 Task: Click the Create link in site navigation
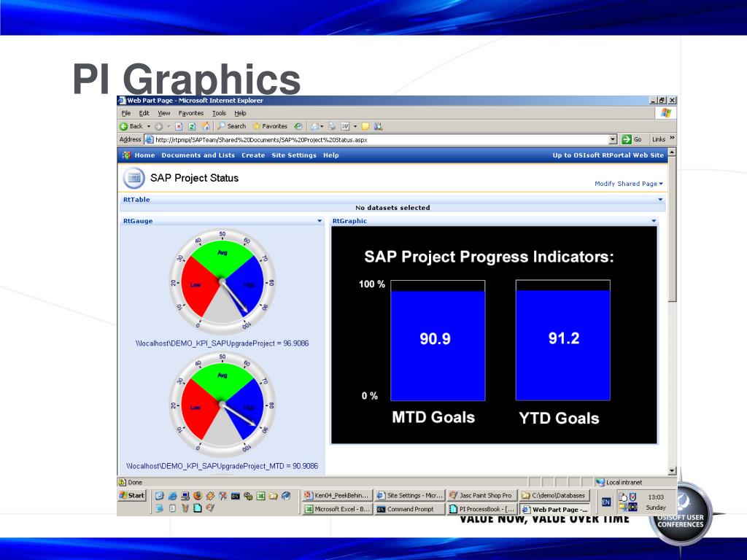[253, 155]
